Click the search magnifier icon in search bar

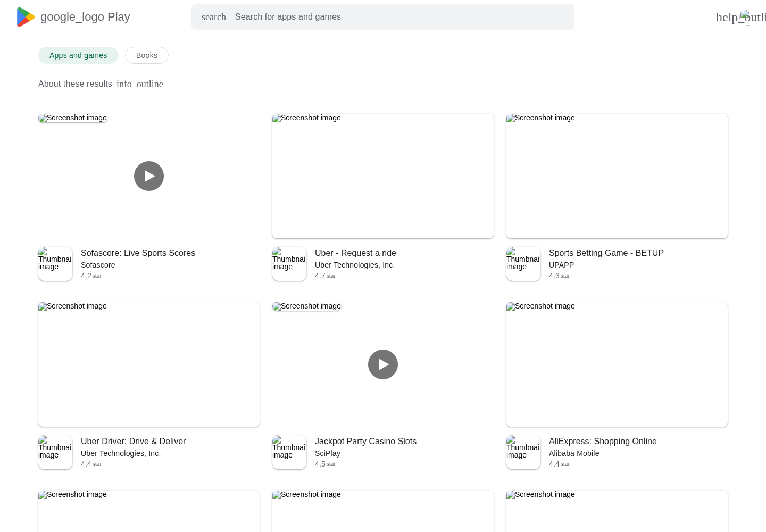pos(214,17)
